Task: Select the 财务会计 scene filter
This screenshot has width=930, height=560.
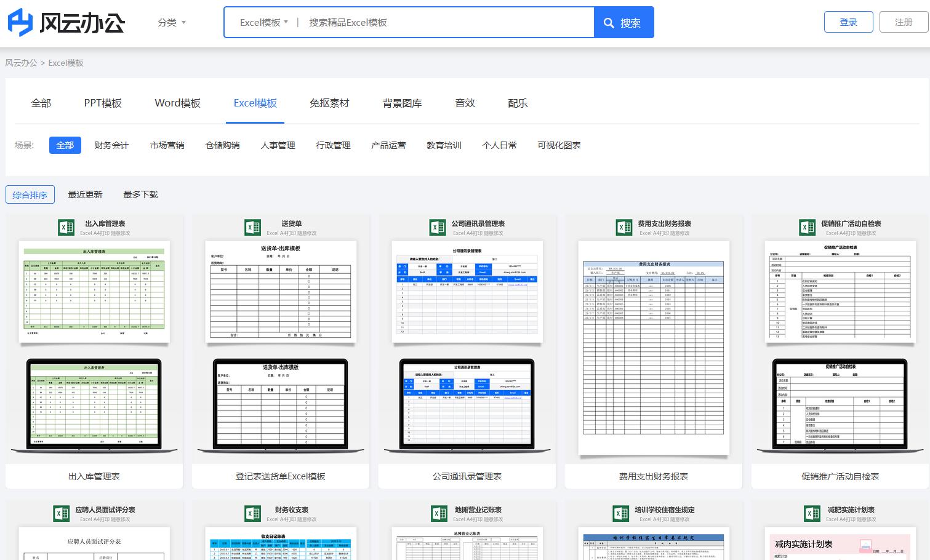Action: pyautogui.click(x=111, y=145)
